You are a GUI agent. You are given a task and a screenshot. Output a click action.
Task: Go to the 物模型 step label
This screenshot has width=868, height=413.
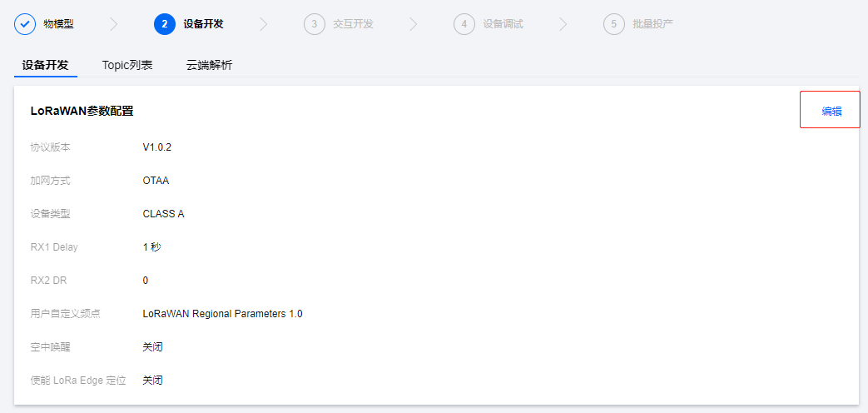click(x=58, y=24)
